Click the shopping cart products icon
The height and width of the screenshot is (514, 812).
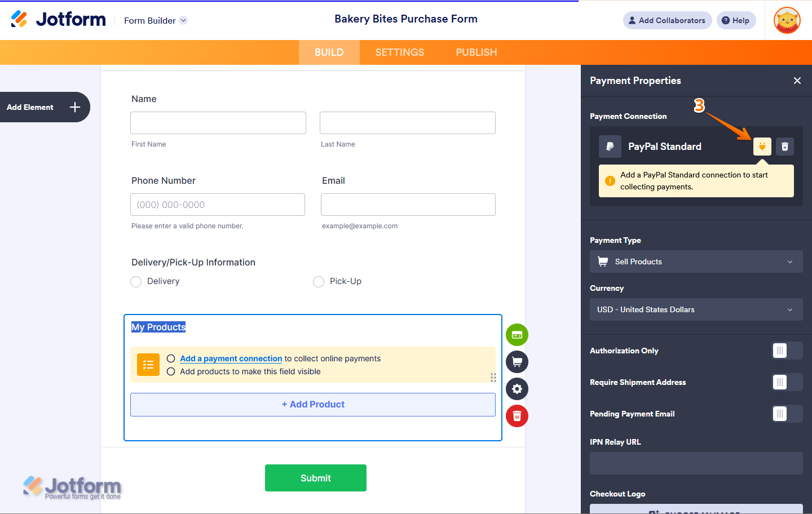[x=517, y=362]
